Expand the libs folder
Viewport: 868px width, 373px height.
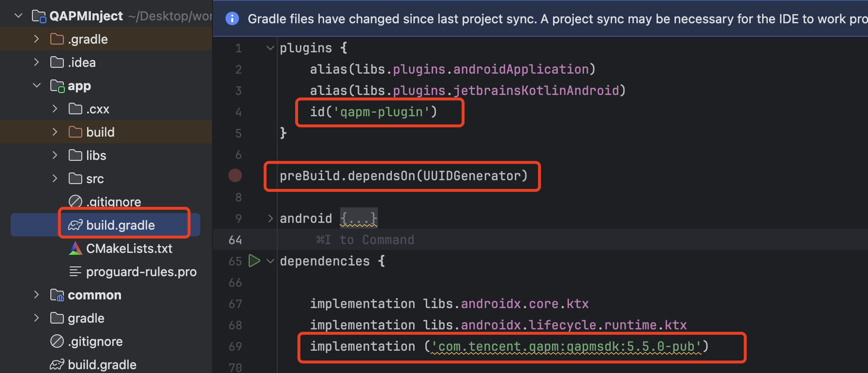(x=55, y=155)
